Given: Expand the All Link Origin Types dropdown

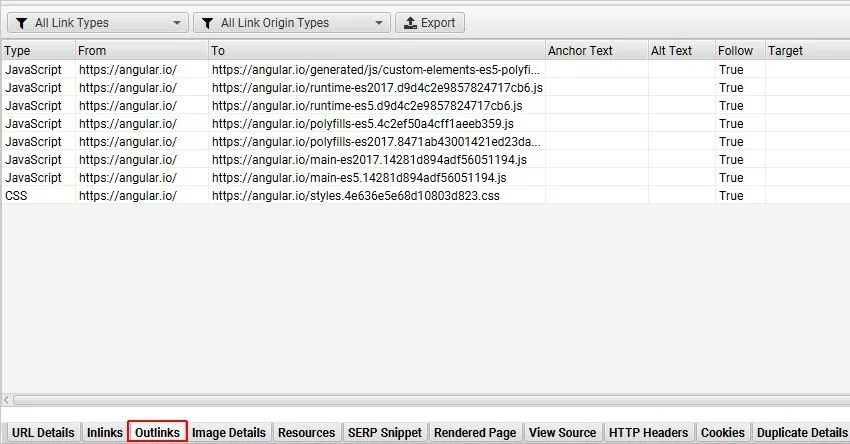Looking at the screenshot, I should 291,22.
